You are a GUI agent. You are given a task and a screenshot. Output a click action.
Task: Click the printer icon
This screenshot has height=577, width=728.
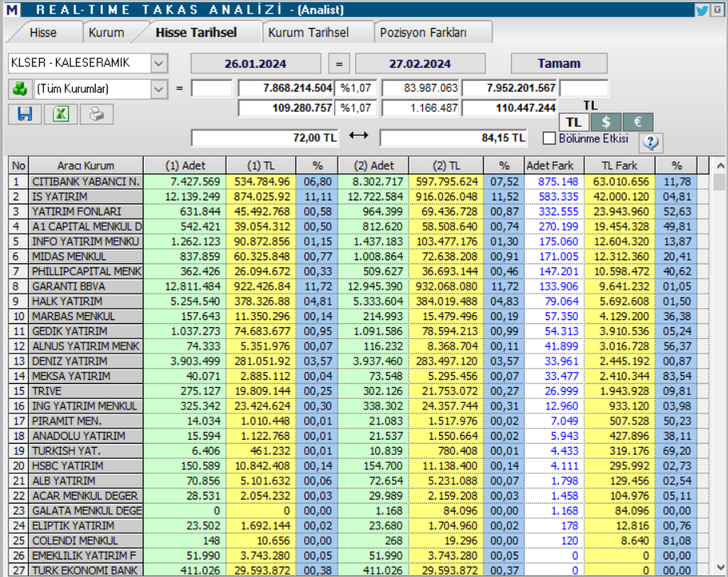97,113
